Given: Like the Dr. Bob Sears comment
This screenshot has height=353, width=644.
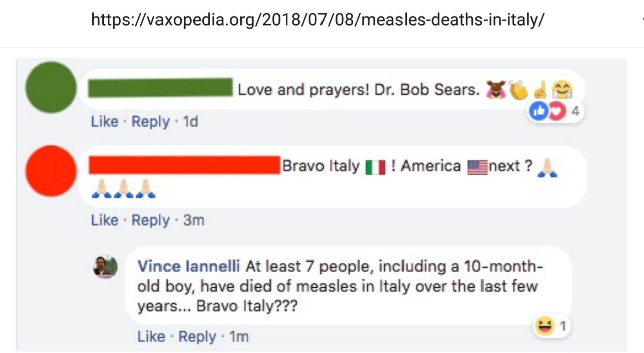Looking at the screenshot, I should pyautogui.click(x=104, y=122).
